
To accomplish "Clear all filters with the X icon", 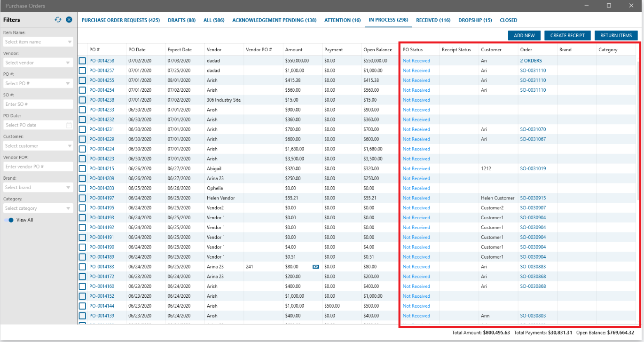I will coord(69,20).
